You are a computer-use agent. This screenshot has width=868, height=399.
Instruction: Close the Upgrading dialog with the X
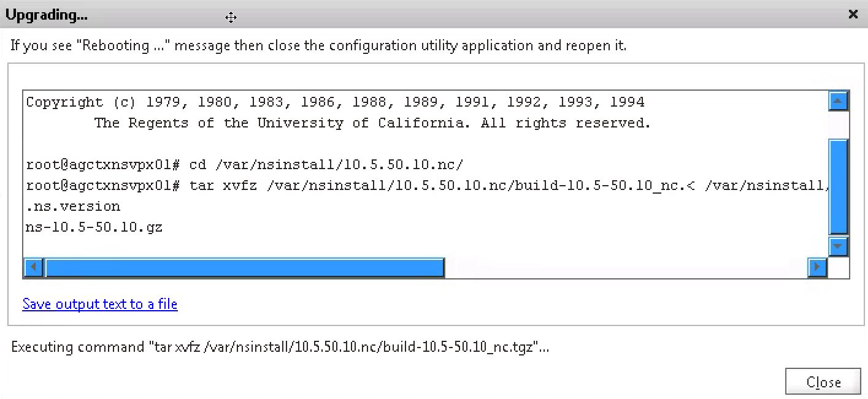(x=853, y=15)
